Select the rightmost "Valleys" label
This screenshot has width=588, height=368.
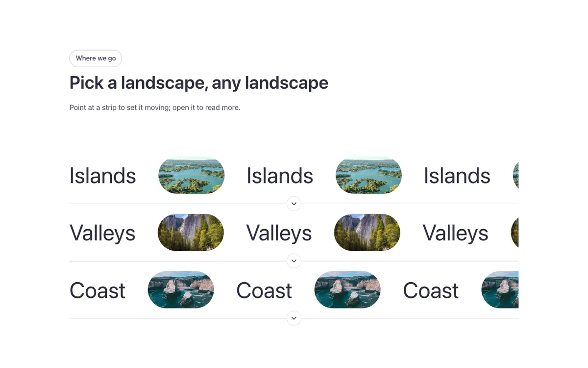point(455,234)
